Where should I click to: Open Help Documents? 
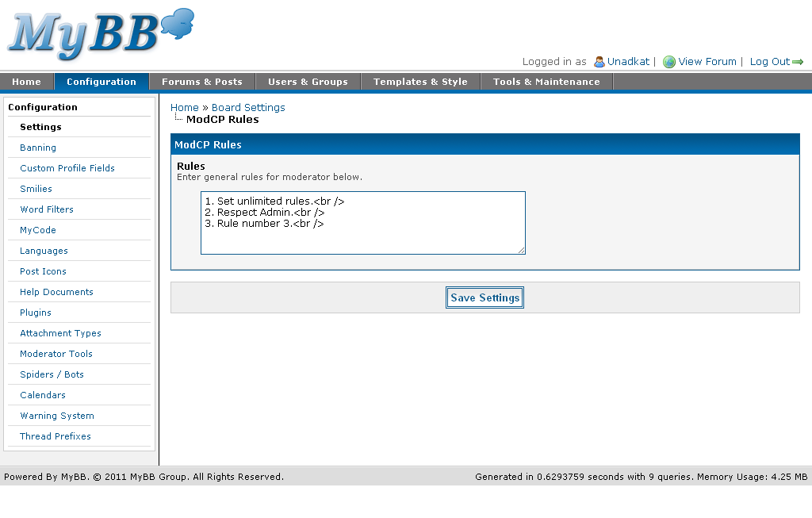56,292
